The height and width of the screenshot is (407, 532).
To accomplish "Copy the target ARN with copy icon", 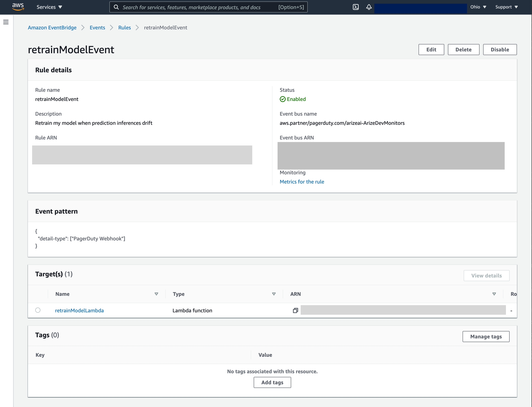I will tap(295, 310).
